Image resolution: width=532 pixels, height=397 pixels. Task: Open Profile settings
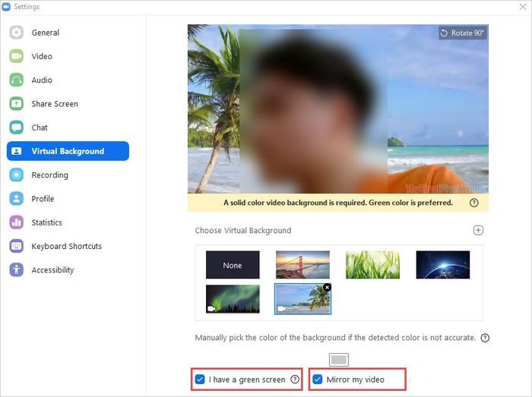click(x=43, y=199)
